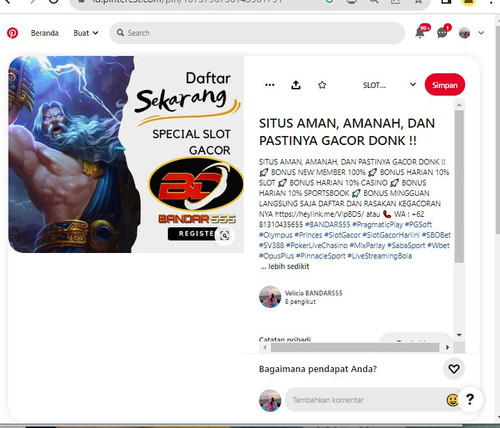Open the #BANDAR555 hashtag link

(x=327, y=224)
